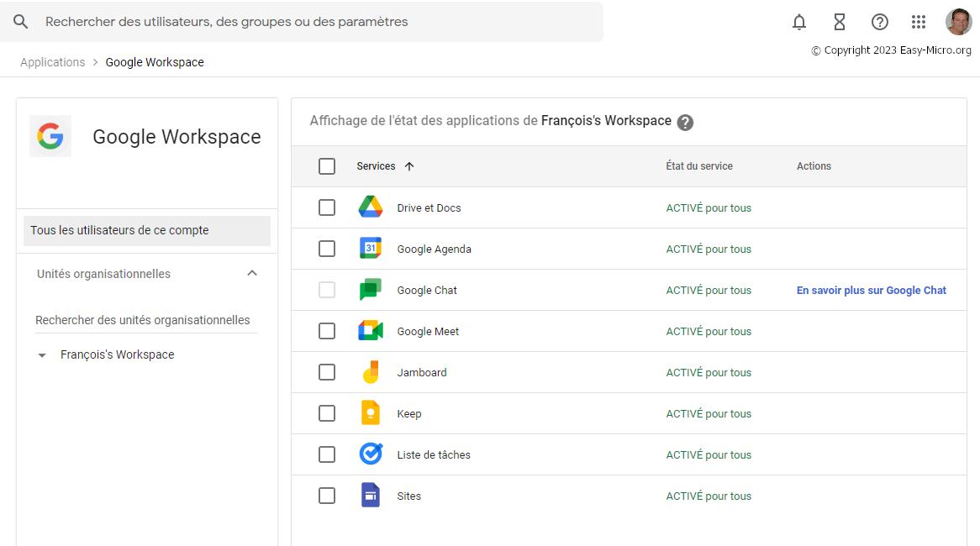The height and width of the screenshot is (546, 980).
Task: Click the Keep lightbulb icon
Action: click(370, 413)
